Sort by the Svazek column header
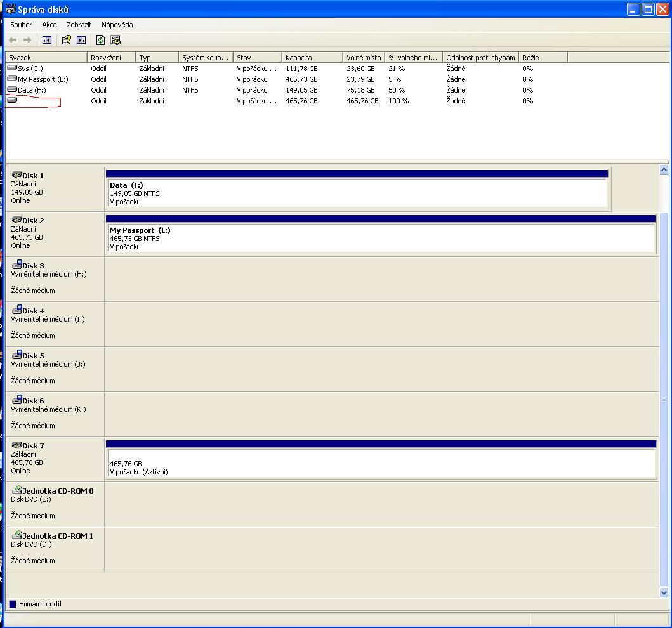The width and height of the screenshot is (672, 628). 44,58
